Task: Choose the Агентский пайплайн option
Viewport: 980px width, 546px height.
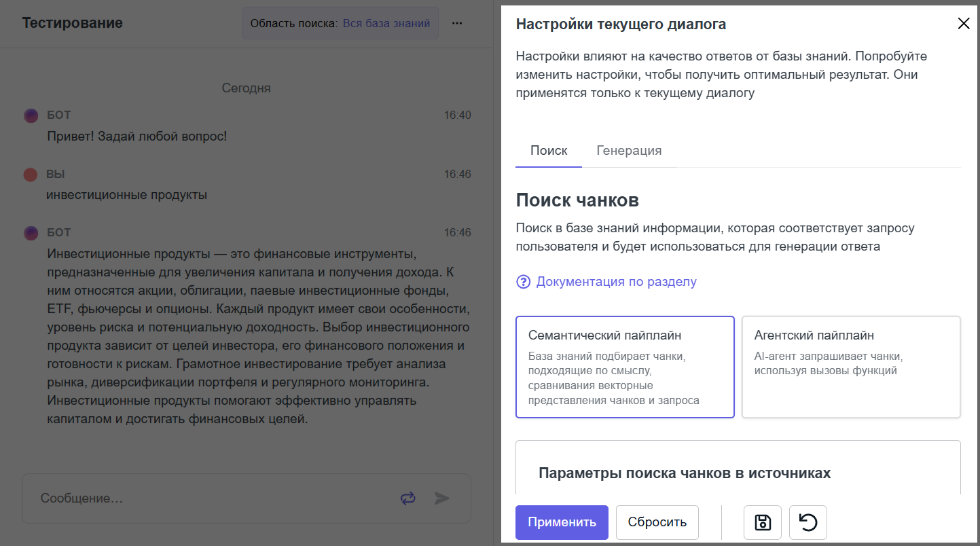Action: click(851, 367)
